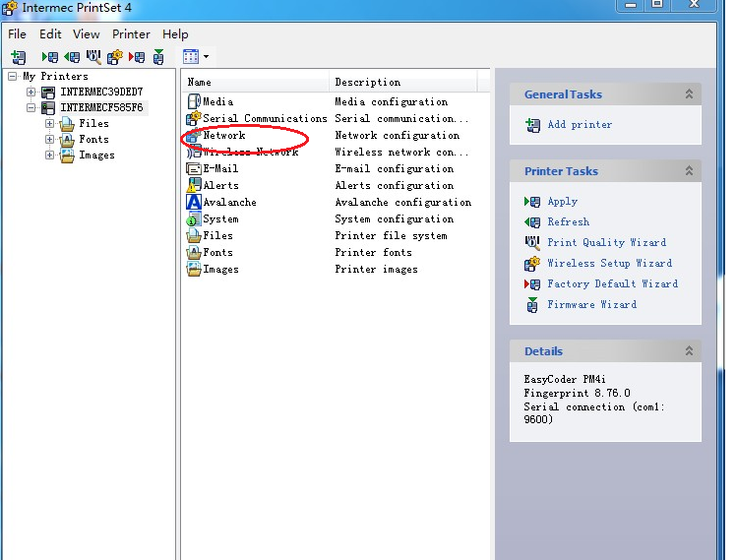Select the Alerts entry text
This screenshot has width=736, height=560.
click(x=220, y=185)
